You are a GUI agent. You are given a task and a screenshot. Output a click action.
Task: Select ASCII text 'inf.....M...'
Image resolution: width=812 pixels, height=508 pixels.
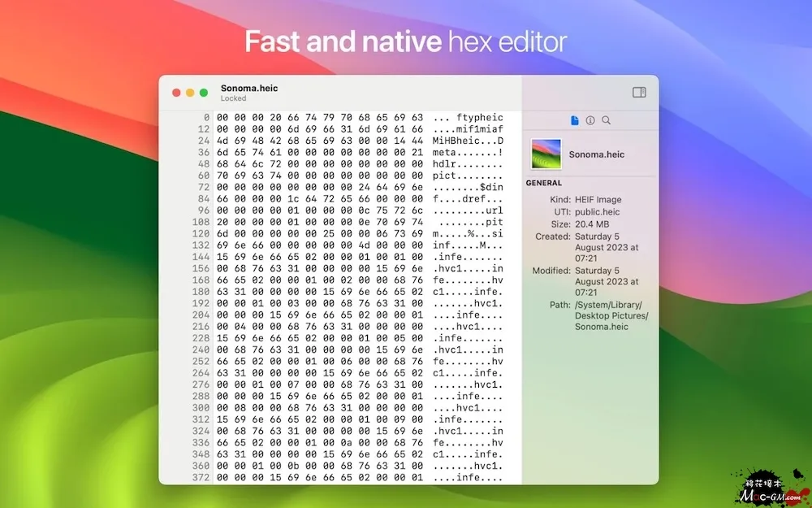(468, 245)
